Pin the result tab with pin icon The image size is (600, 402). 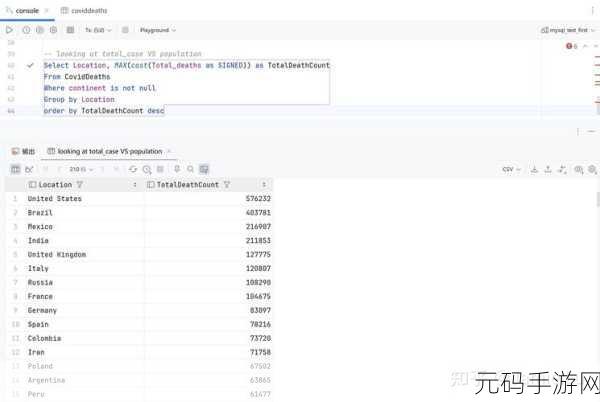(x=177, y=169)
